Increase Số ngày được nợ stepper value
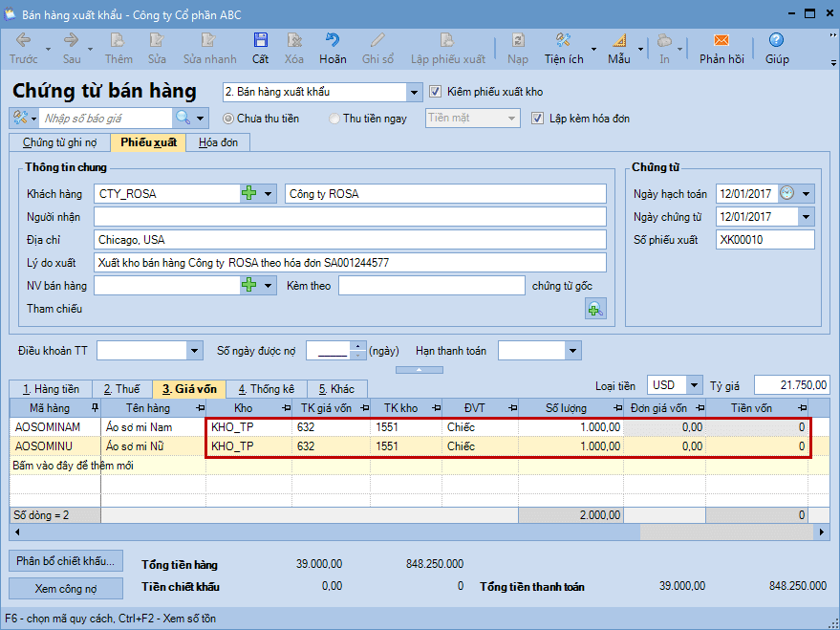The image size is (840, 630). click(357, 346)
